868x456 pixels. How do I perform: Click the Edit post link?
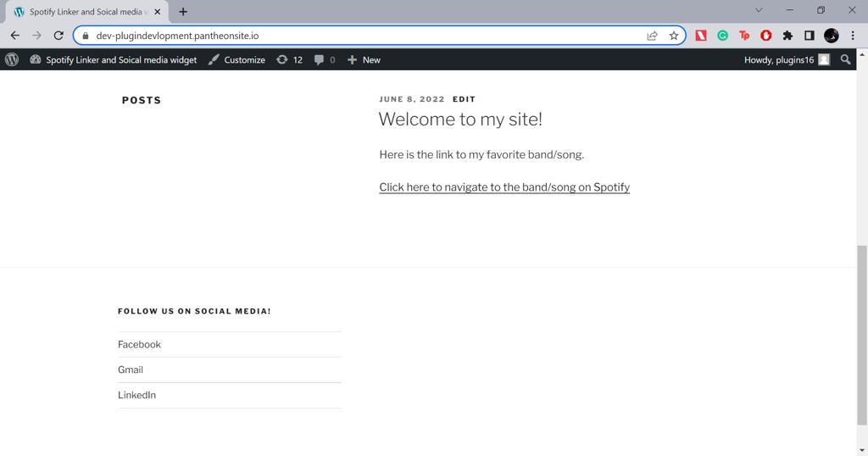(x=464, y=99)
